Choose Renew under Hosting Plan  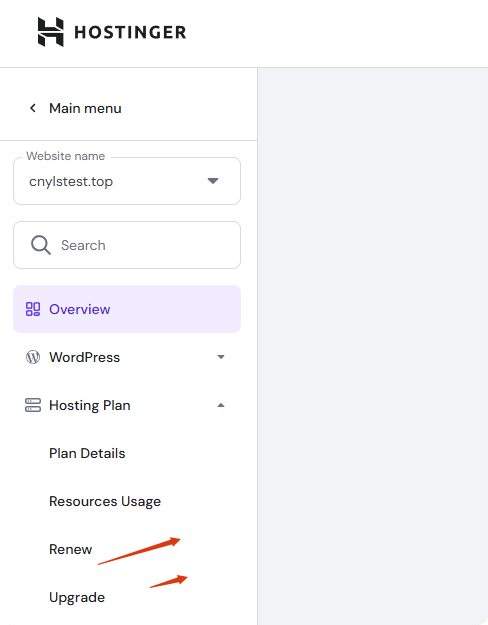click(x=71, y=549)
